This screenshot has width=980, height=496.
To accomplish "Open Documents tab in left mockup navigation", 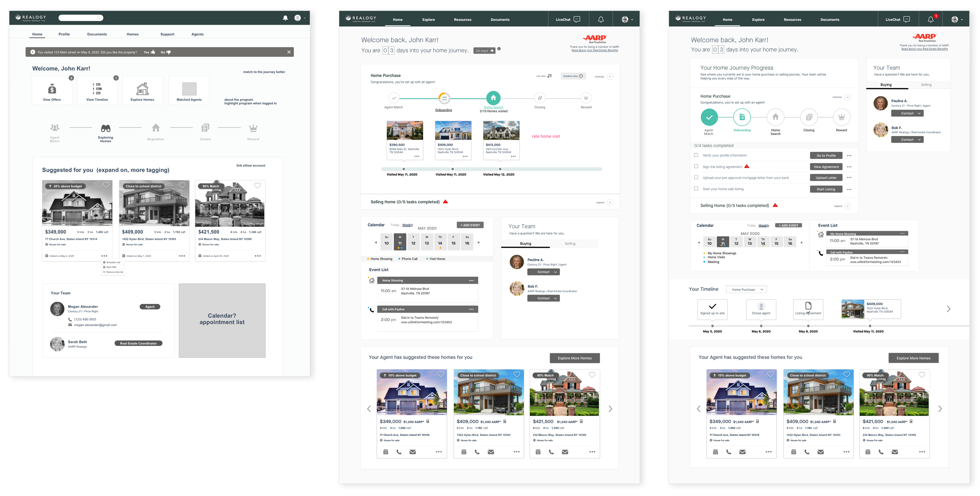I will click(97, 34).
